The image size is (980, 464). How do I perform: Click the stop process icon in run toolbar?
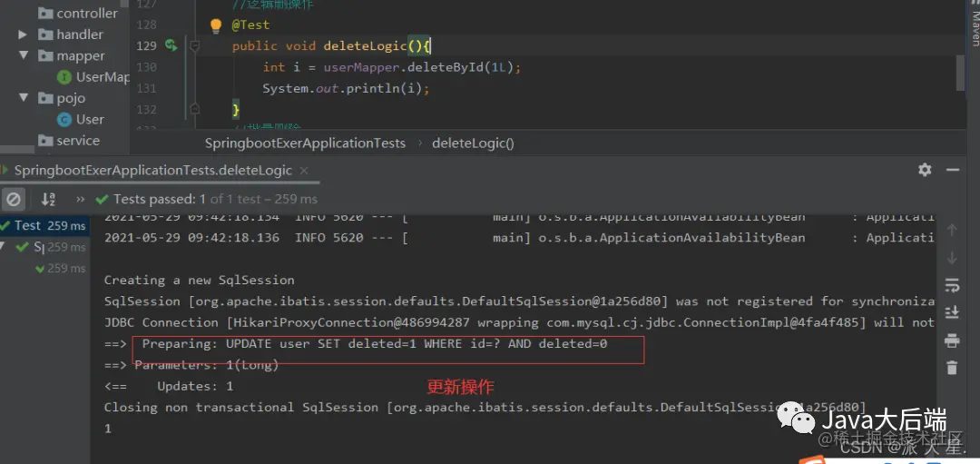[13, 200]
